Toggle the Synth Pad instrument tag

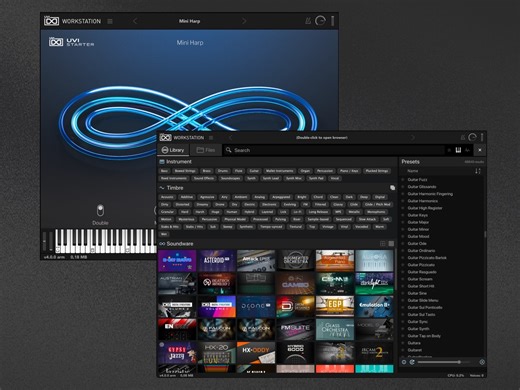tap(316, 178)
